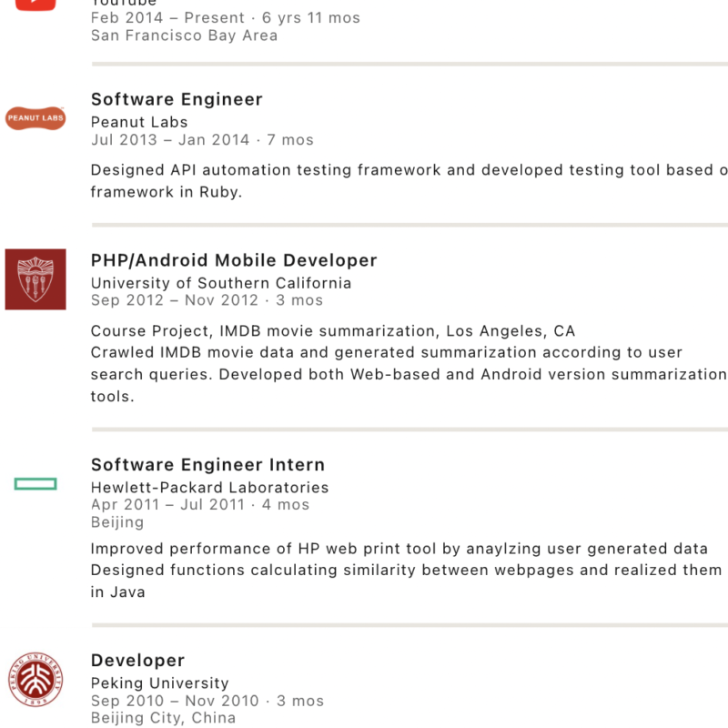
Task: Select the PHP/Android Mobile Developer title
Action: click(x=234, y=261)
